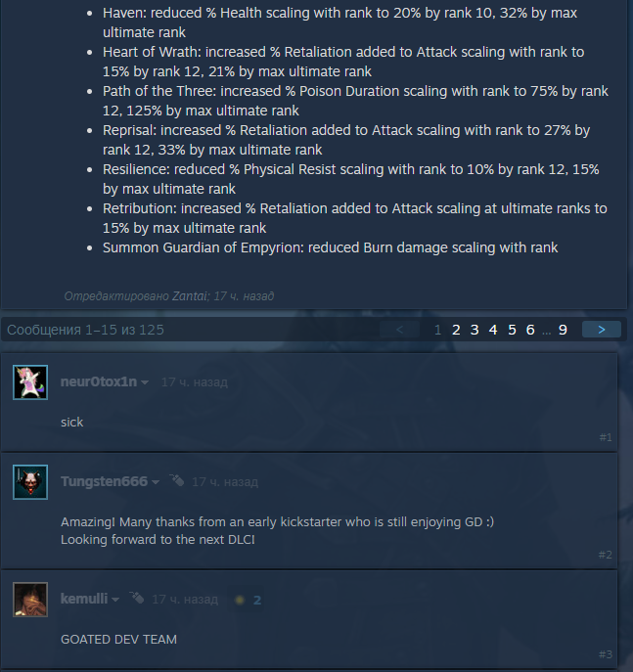The width and height of the screenshot is (633, 672).
Task: Click Tungsten666's mouse badge icon
Action: (x=176, y=480)
